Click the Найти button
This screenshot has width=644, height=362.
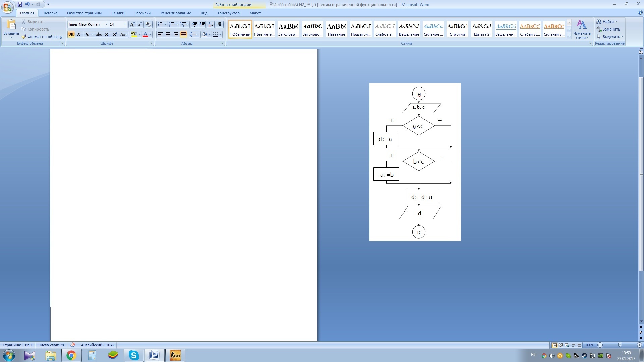pos(608,22)
